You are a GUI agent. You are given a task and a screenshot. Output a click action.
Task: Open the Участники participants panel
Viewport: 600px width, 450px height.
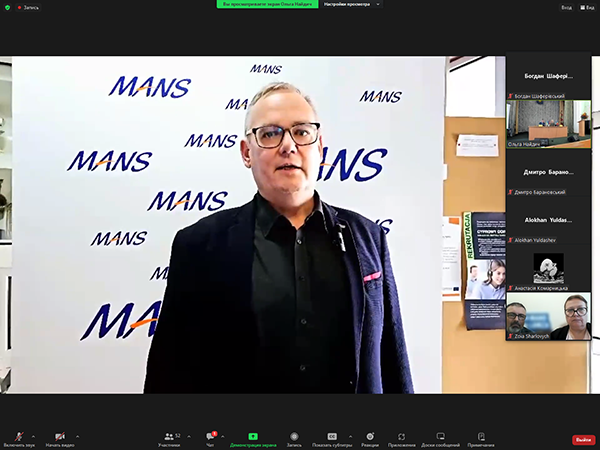(x=169, y=439)
